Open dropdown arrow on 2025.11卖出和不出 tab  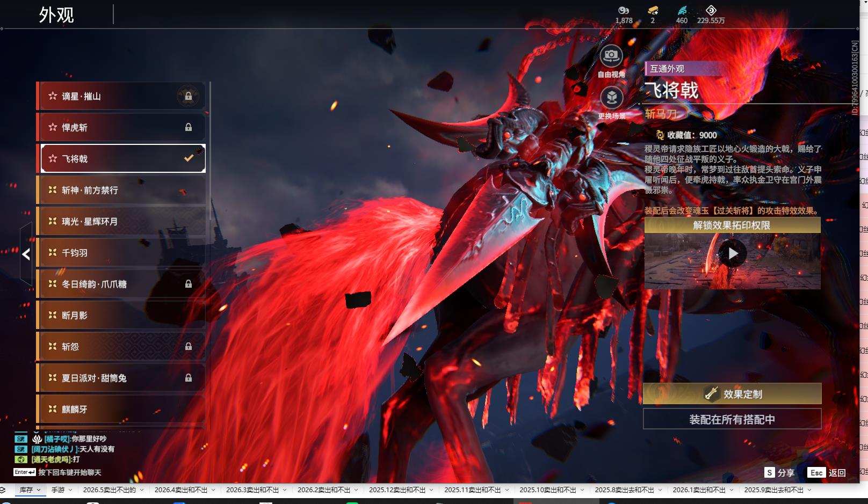[x=507, y=490]
